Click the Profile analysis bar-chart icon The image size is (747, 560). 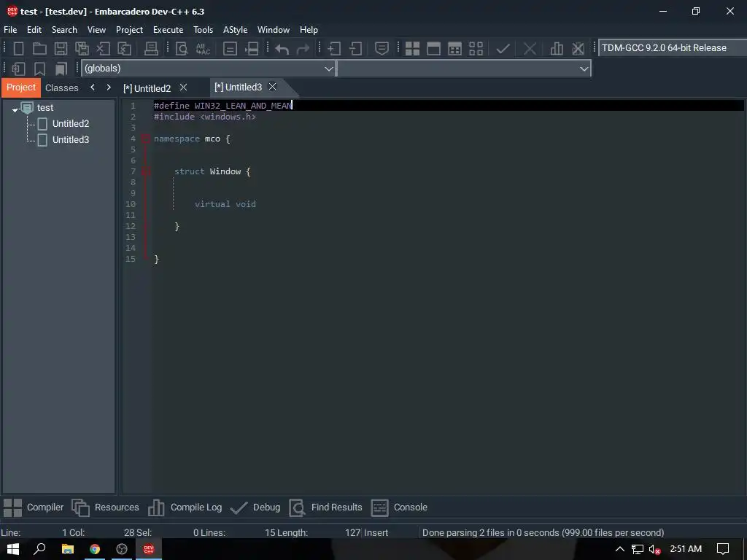(557, 49)
